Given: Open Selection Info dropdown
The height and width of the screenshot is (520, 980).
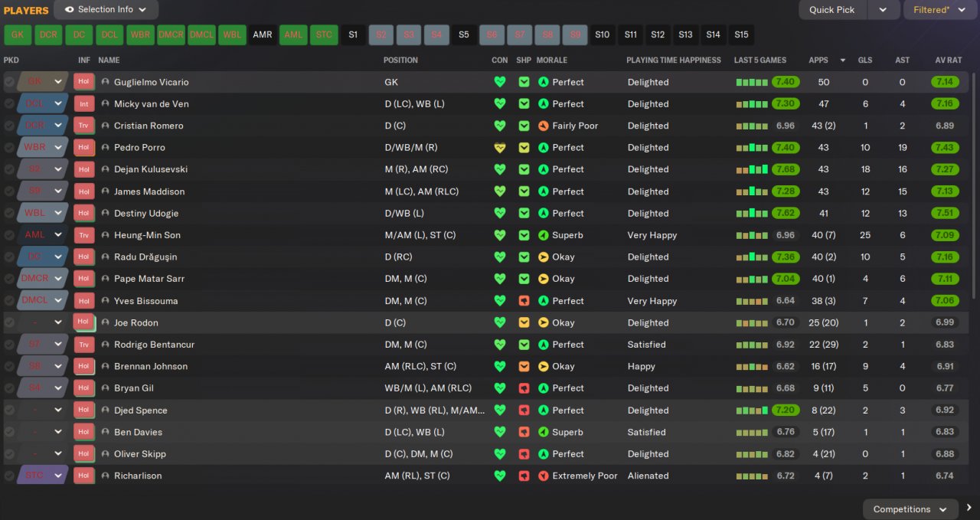Looking at the screenshot, I should [x=106, y=10].
